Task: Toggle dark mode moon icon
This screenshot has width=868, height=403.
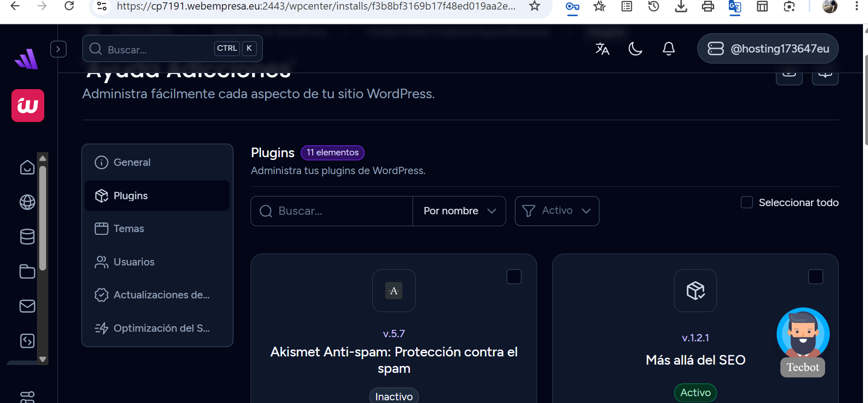Action: (635, 49)
